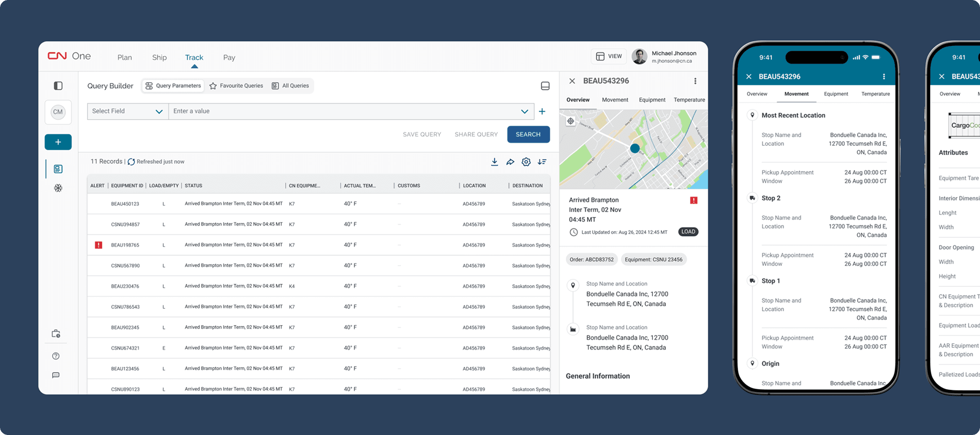Close the screen on the second phone
The width and height of the screenshot is (980, 435).
pos(941,77)
